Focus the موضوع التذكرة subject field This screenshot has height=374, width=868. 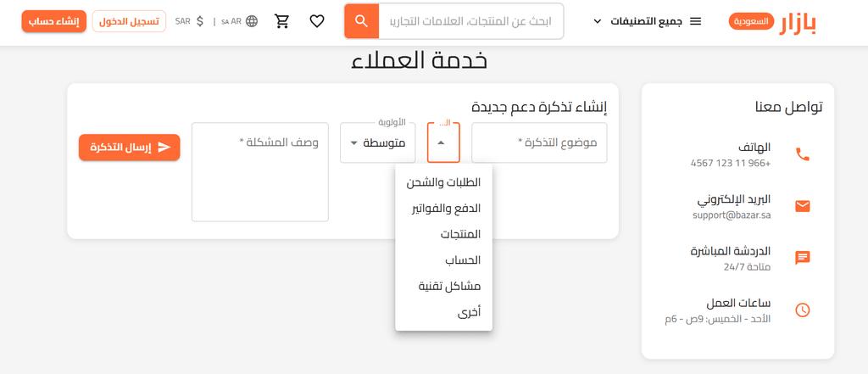point(539,143)
